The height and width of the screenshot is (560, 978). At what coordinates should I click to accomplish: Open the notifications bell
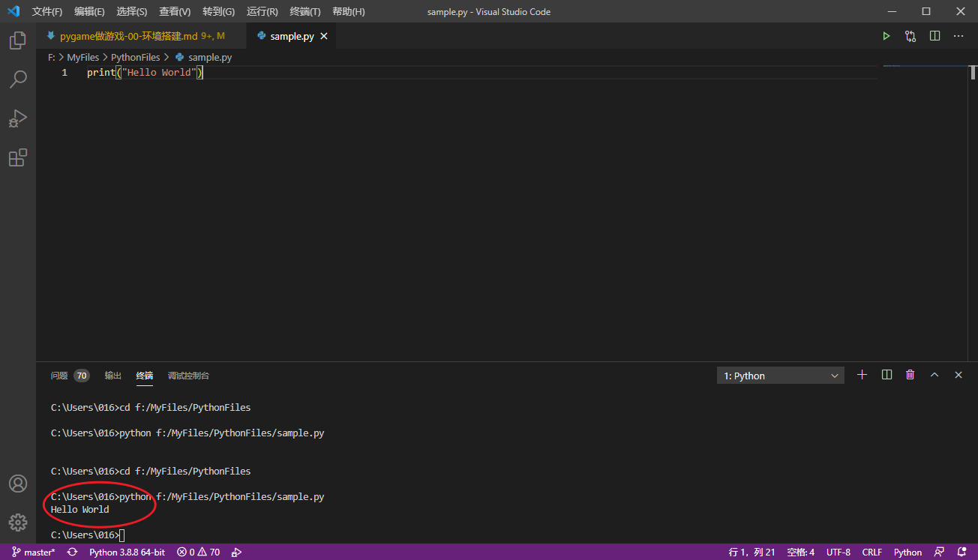[x=962, y=553]
